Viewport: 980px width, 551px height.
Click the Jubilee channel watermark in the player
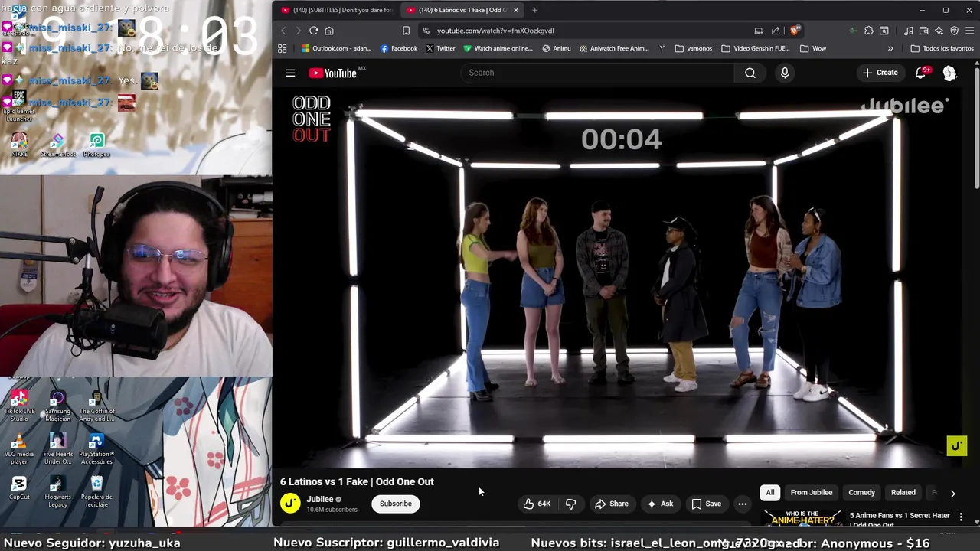point(956,445)
